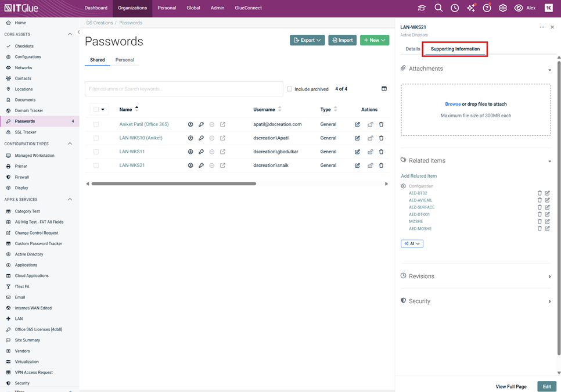Click Add Related Item link

[419, 176]
